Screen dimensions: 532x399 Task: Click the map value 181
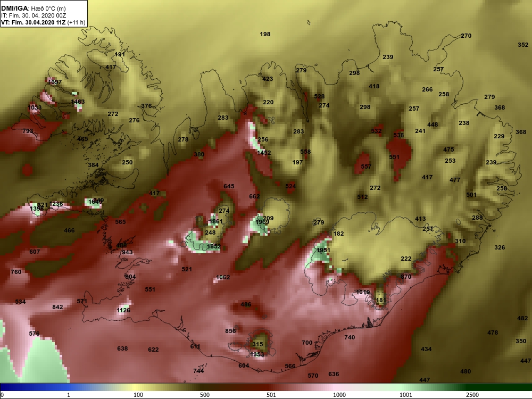(x=381, y=300)
